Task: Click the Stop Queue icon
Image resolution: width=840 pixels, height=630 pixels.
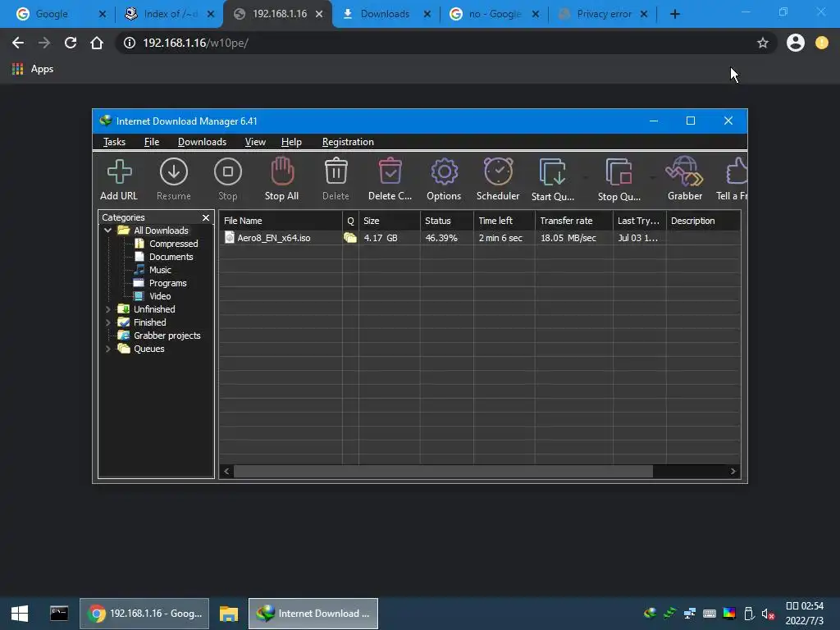Action: 619,172
